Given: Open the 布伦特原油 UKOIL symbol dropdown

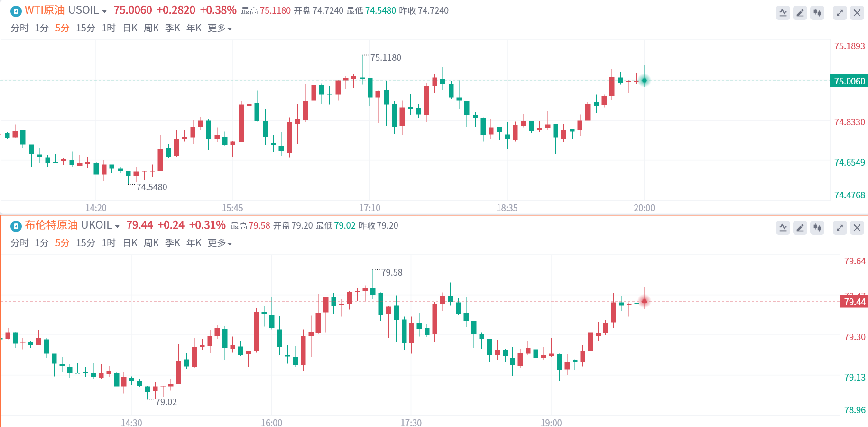Looking at the screenshot, I should [117, 226].
